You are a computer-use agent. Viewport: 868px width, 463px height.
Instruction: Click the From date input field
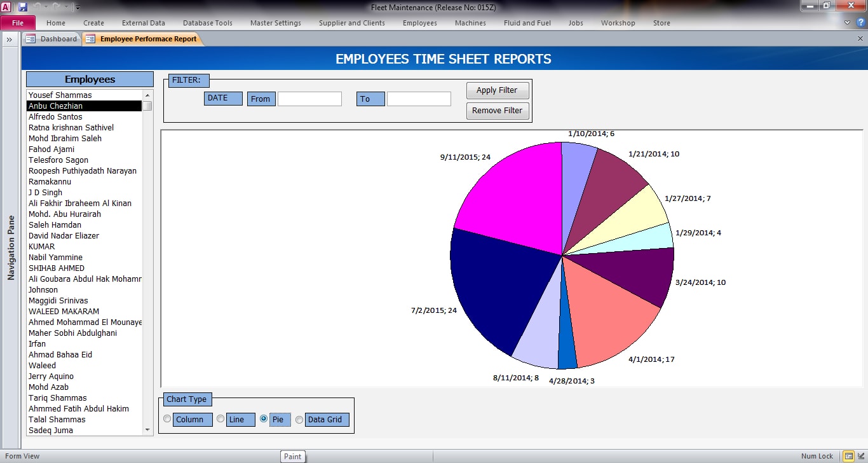[309, 99]
